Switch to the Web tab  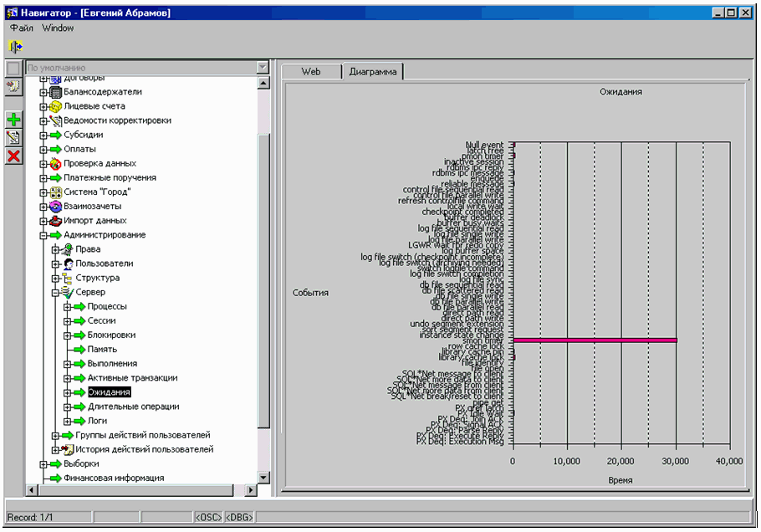click(x=310, y=72)
